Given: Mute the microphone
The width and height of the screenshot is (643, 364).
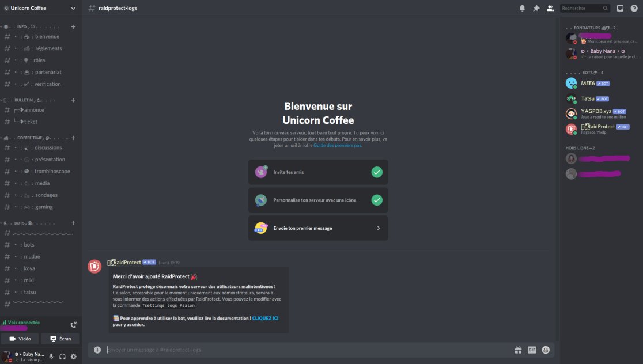Looking at the screenshot, I should (51, 357).
